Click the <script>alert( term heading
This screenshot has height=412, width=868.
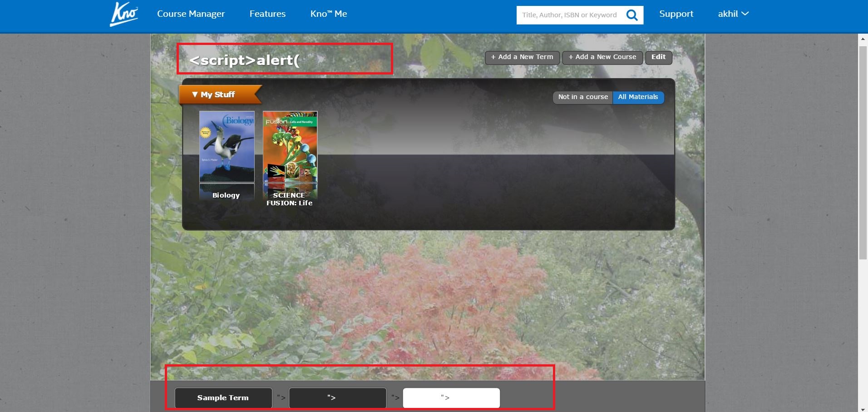pyautogui.click(x=244, y=60)
